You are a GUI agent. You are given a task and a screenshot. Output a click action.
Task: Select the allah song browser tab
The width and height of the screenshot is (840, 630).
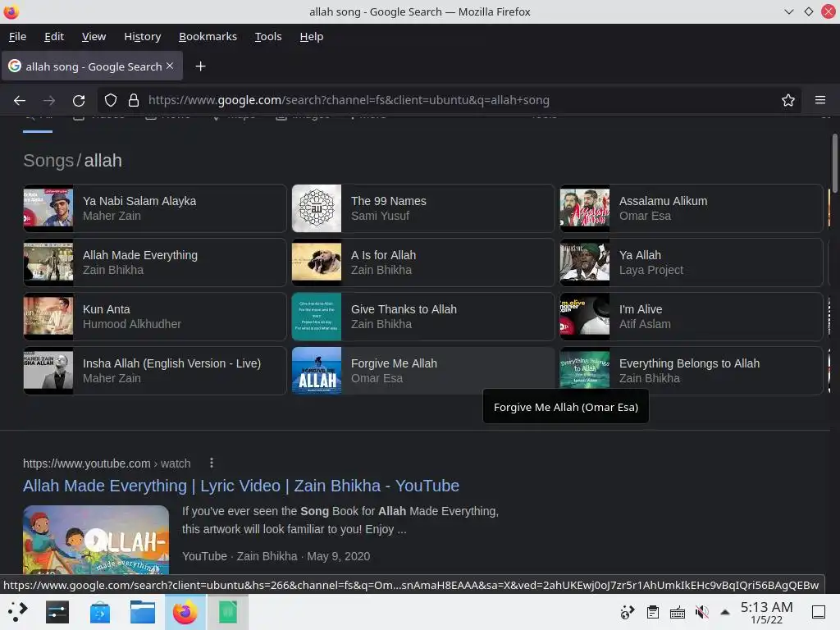point(92,66)
